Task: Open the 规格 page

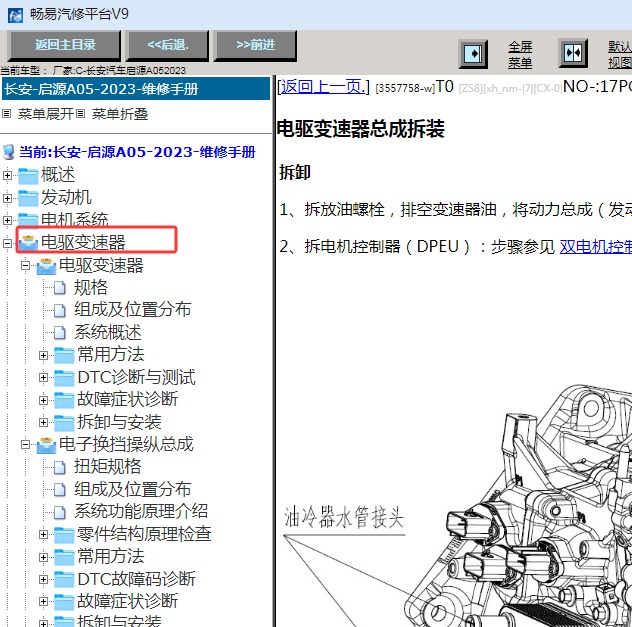Action: pyautogui.click(x=91, y=287)
